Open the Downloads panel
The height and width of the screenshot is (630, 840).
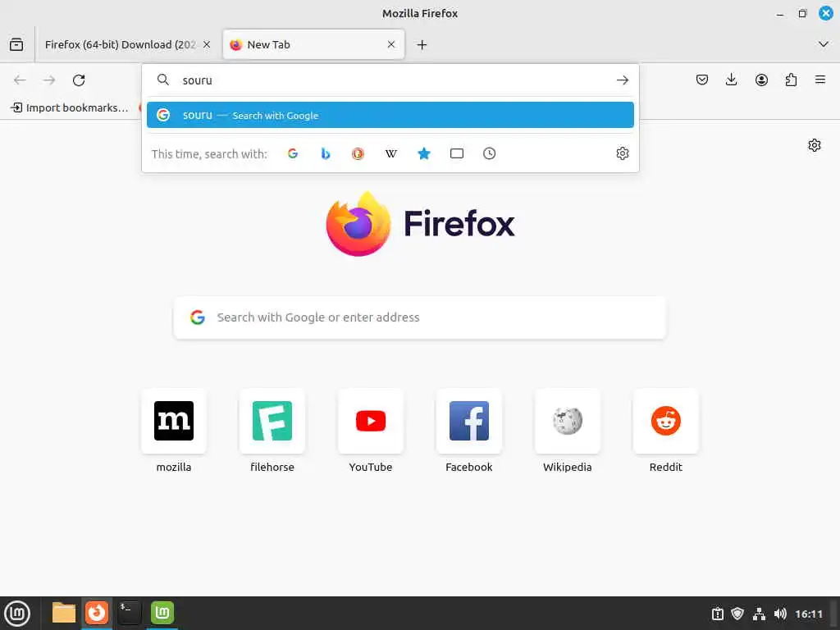[731, 80]
